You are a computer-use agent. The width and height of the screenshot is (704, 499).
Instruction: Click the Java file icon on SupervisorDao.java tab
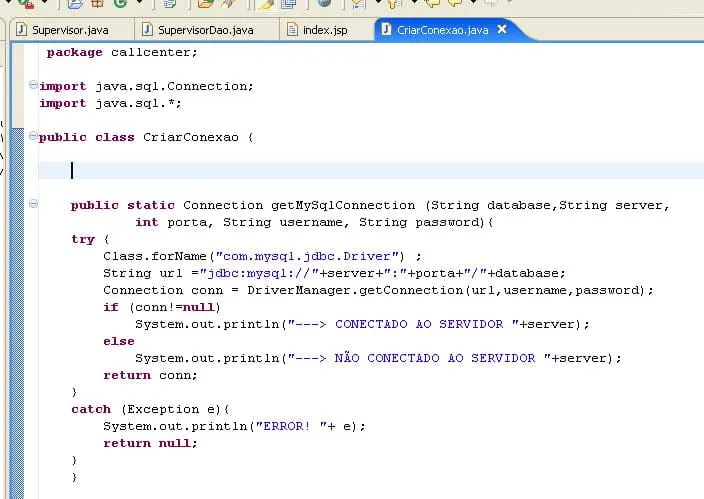(147, 30)
